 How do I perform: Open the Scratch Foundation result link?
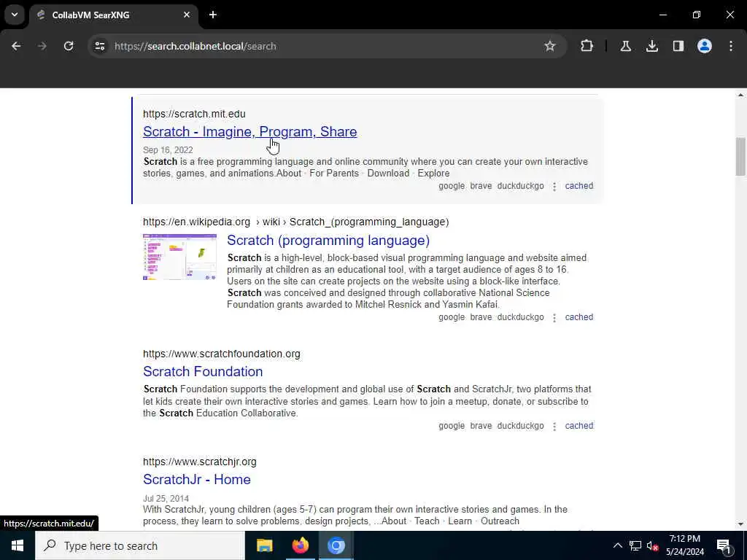coord(203,371)
